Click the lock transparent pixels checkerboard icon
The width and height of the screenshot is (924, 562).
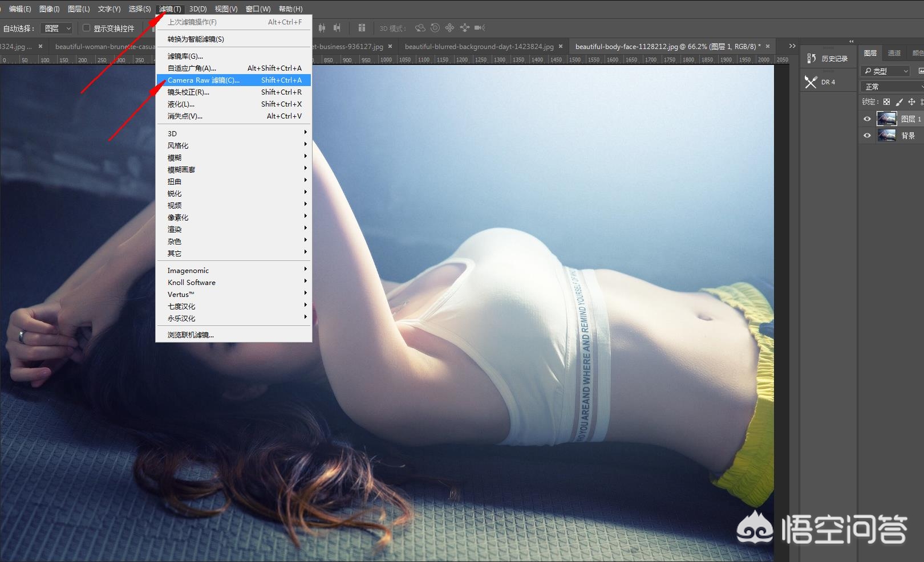886,102
